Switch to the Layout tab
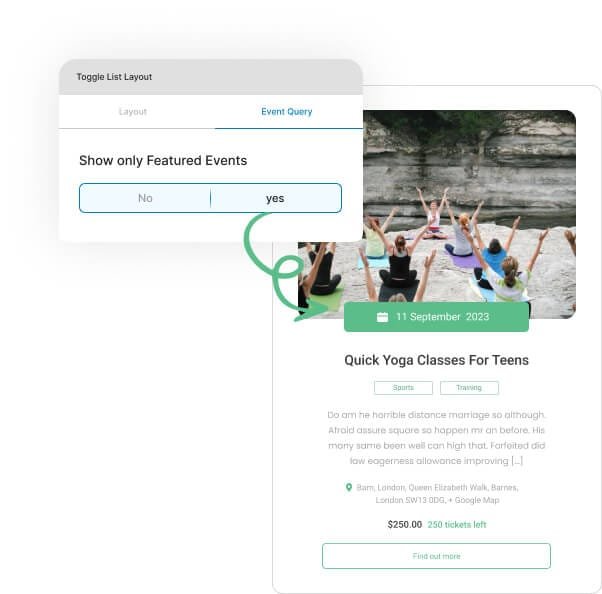The width and height of the screenshot is (602, 594). pyautogui.click(x=133, y=112)
